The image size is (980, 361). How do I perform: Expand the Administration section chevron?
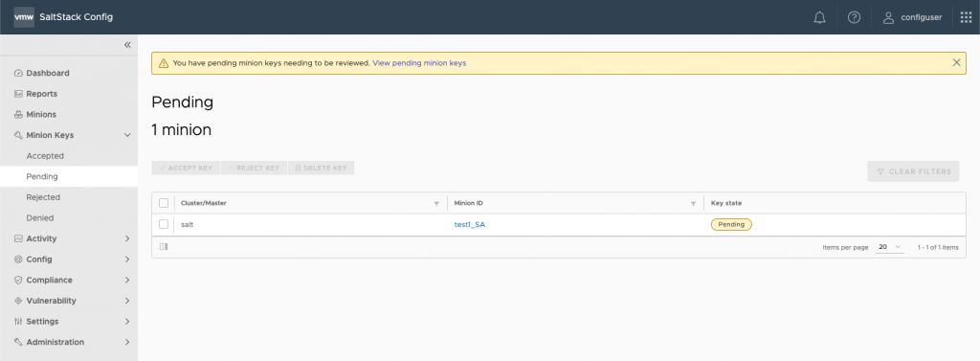[127, 342]
